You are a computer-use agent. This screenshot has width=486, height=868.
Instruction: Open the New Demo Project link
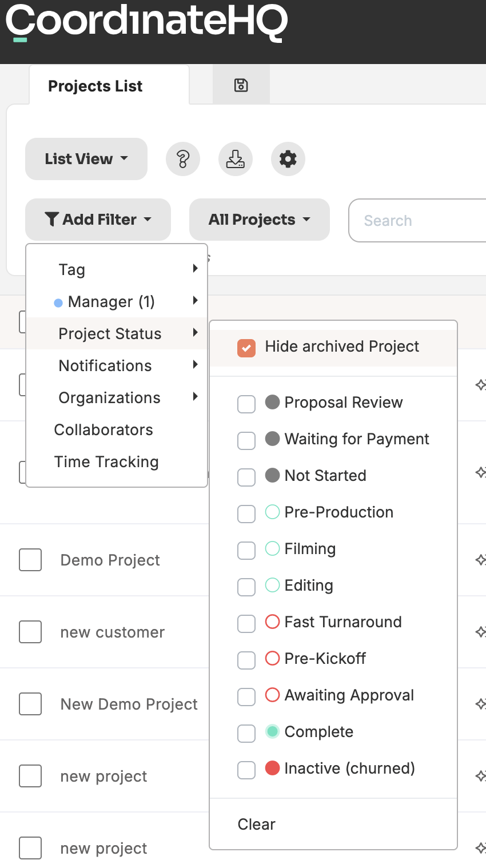pyautogui.click(x=129, y=704)
